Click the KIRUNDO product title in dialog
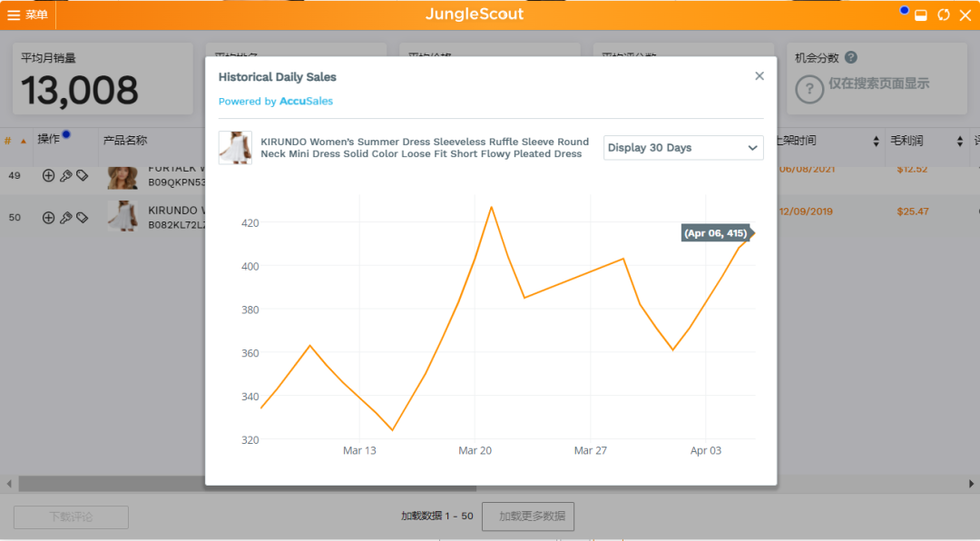 [425, 148]
